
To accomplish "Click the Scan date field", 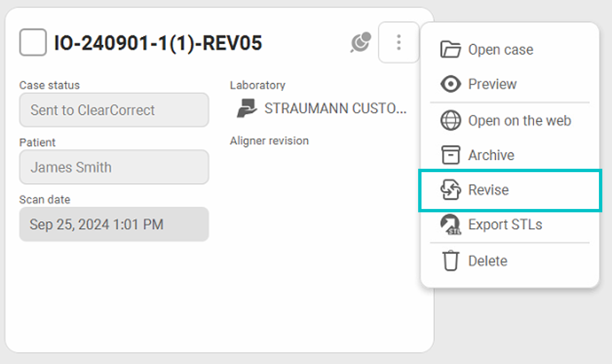I will point(114,224).
